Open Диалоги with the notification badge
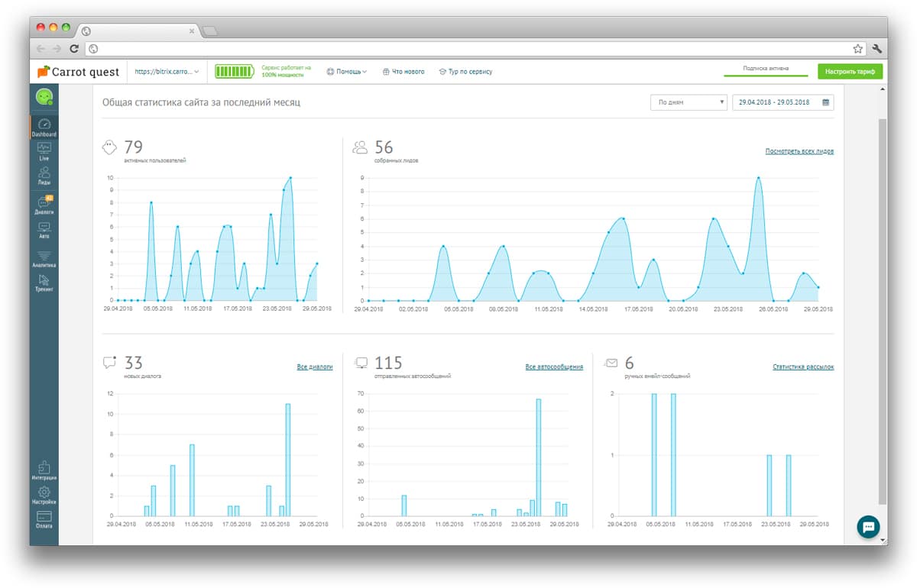 coord(44,205)
